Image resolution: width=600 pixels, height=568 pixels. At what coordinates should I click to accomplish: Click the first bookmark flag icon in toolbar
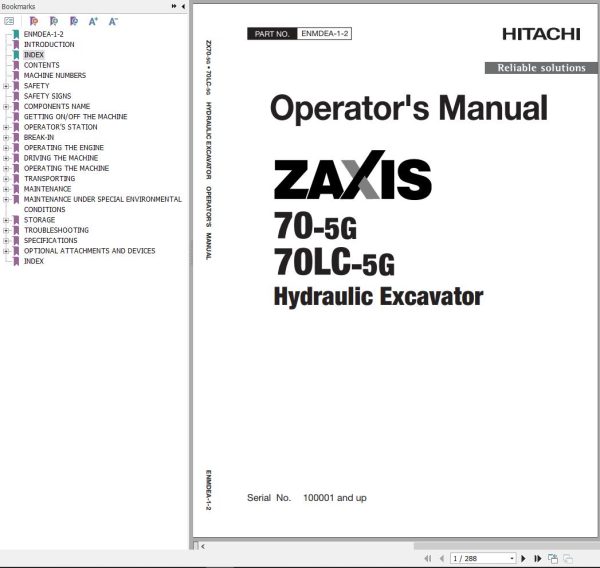pos(34,21)
